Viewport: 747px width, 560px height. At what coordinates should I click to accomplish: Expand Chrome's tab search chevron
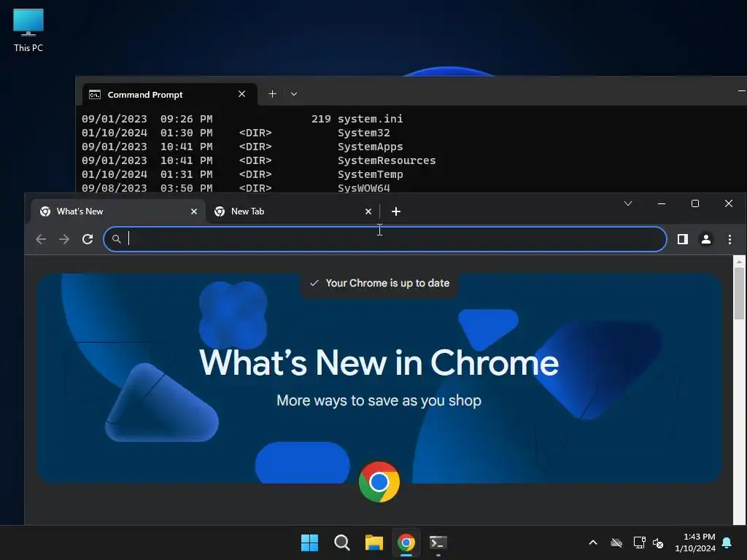628,204
